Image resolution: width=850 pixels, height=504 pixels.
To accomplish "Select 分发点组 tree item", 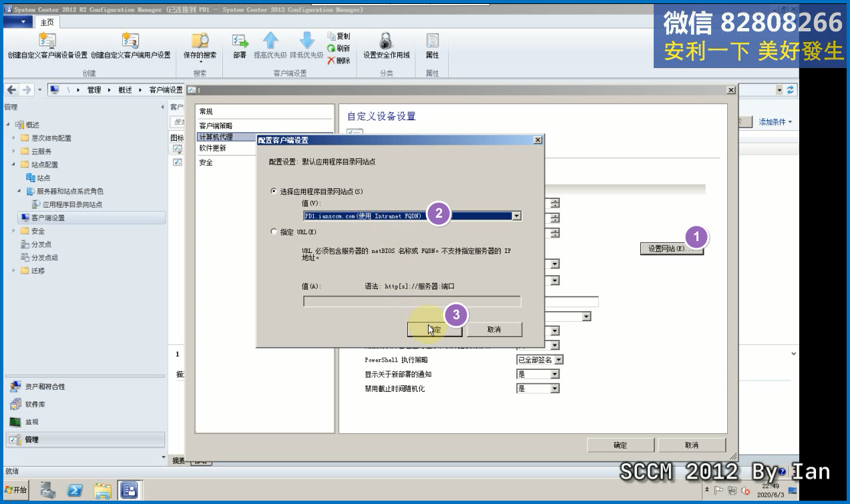I will [x=45, y=258].
